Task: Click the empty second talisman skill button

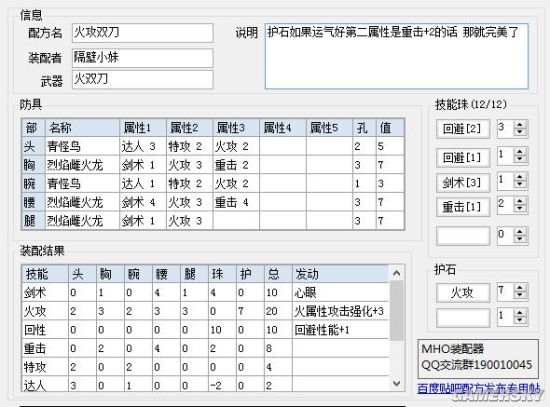Action: (x=463, y=317)
